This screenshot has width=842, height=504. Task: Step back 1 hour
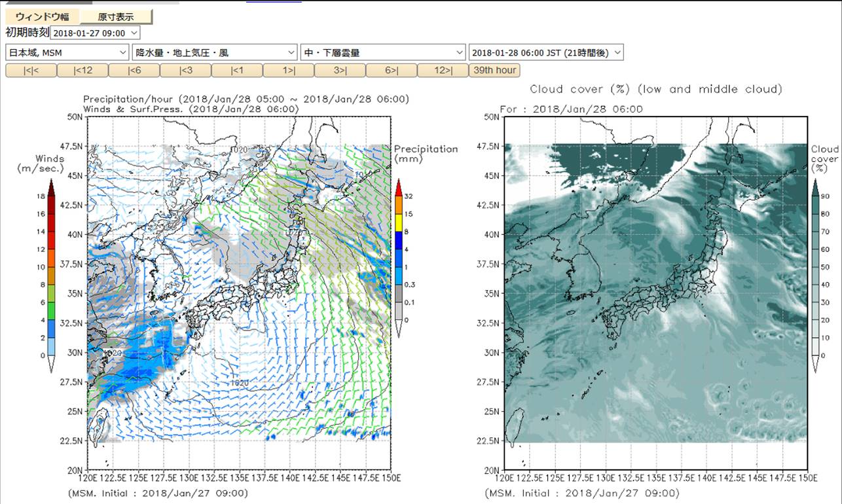tap(237, 70)
